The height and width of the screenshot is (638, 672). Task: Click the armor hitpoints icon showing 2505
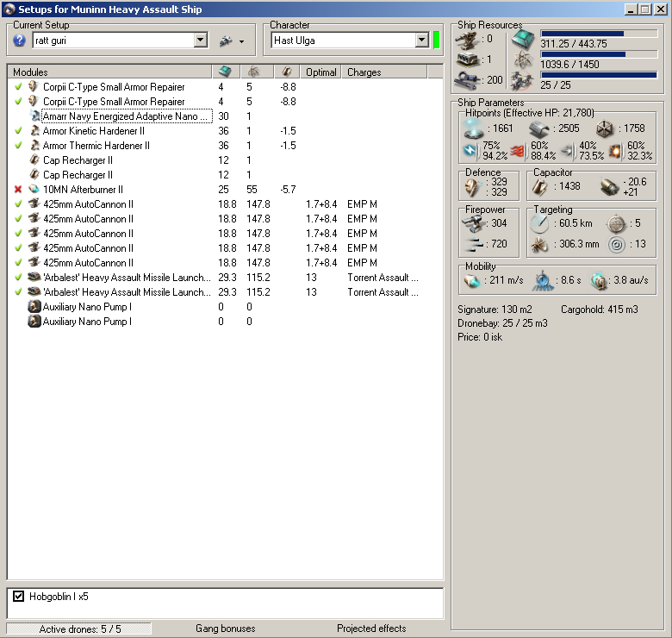[x=538, y=129]
